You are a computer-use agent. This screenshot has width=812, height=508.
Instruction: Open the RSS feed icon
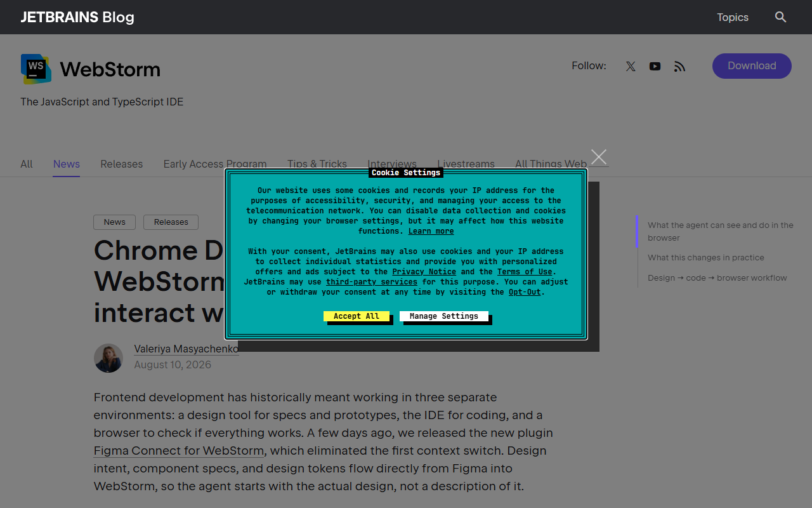[679, 66]
